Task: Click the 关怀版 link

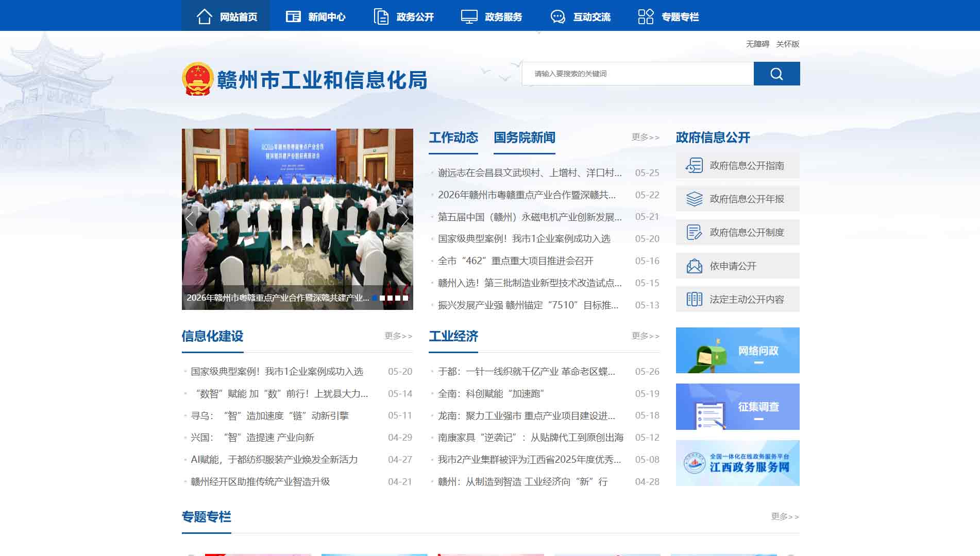Action: tap(788, 44)
